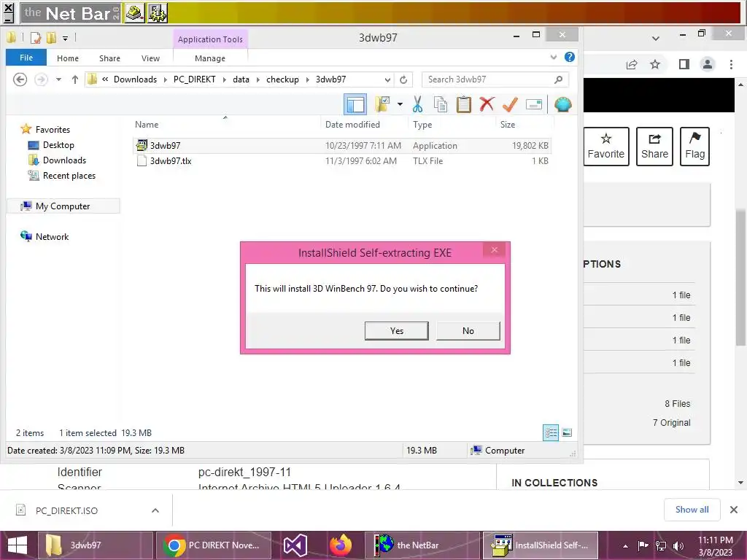This screenshot has height=560, width=747.
Task: Click the orange checkmark Properties icon
Action: click(510, 104)
